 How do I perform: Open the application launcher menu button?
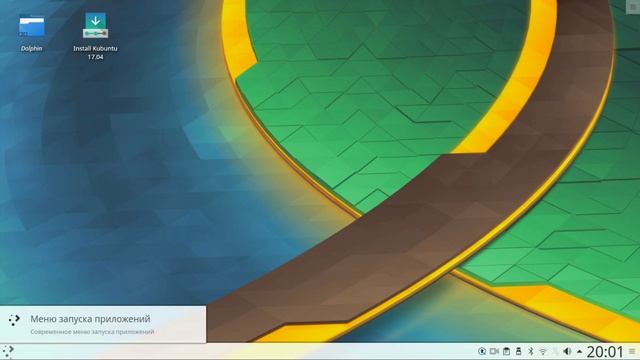point(8,351)
